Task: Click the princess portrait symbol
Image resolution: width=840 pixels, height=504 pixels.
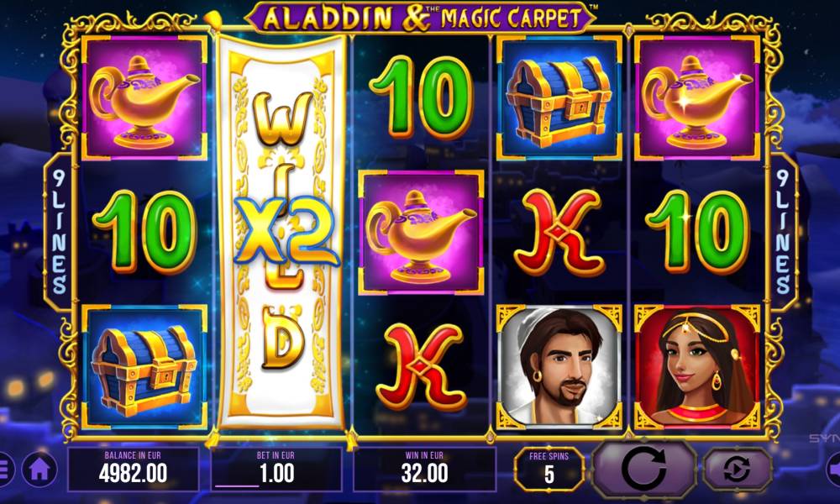Action: [697, 367]
